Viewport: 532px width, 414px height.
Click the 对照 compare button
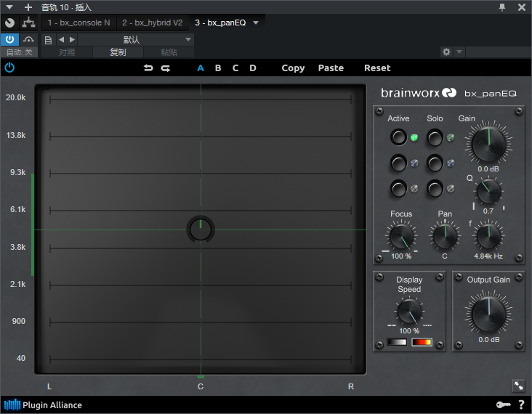pos(67,52)
